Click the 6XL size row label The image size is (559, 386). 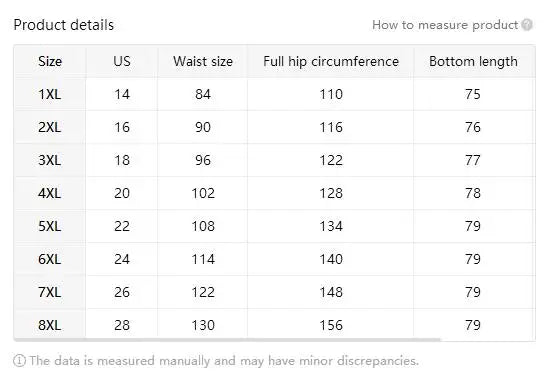click(50, 259)
